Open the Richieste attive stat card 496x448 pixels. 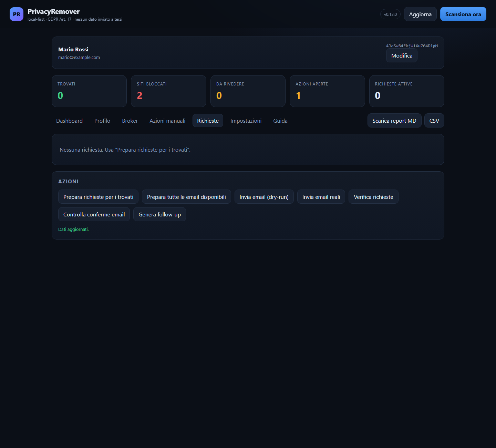(407, 91)
